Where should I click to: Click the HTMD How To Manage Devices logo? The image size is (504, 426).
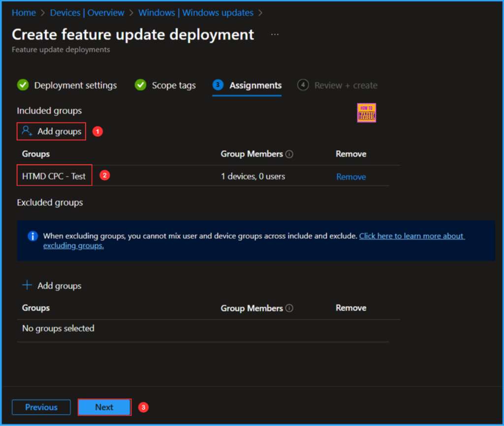(366, 112)
